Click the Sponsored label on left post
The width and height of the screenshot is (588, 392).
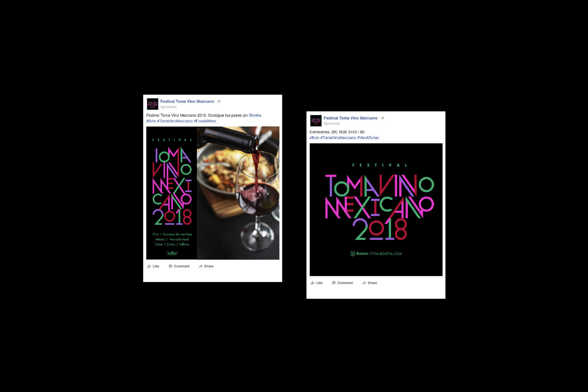(x=168, y=107)
